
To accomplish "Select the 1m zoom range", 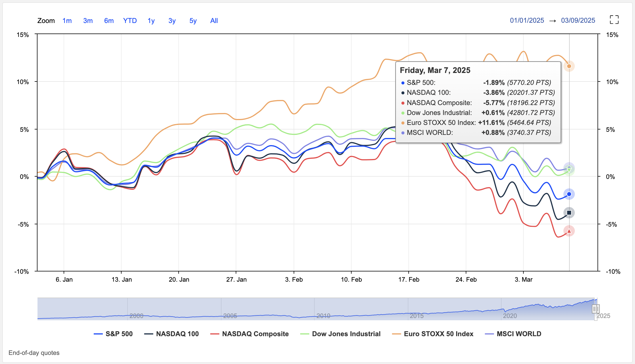I will tap(67, 21).
